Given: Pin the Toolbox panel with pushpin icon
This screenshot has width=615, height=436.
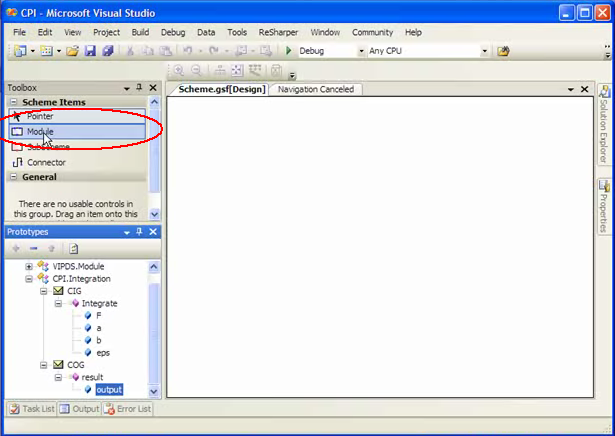Looking at the screenshot, I should pos(139,87).
